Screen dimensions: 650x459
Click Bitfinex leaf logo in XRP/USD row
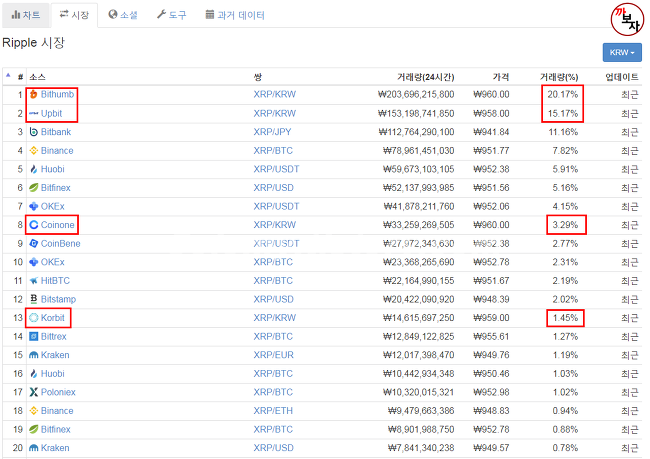click(x=34, y=188)
